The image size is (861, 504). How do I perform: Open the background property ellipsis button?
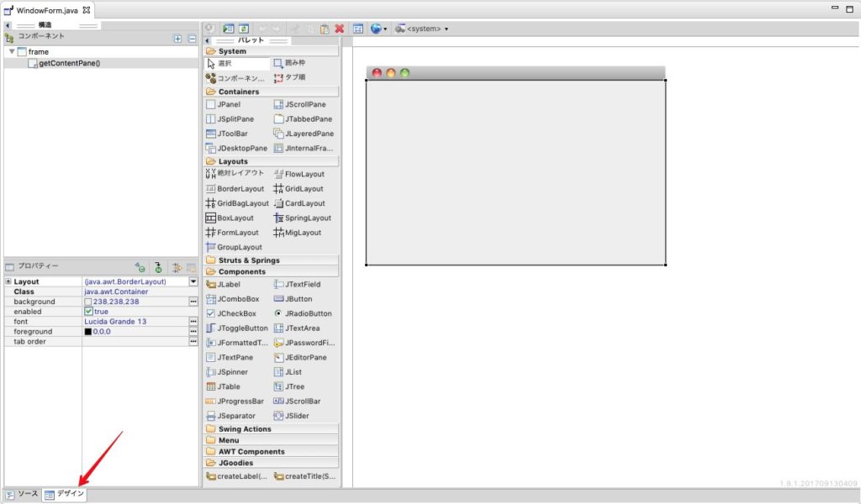coord(194,301)
